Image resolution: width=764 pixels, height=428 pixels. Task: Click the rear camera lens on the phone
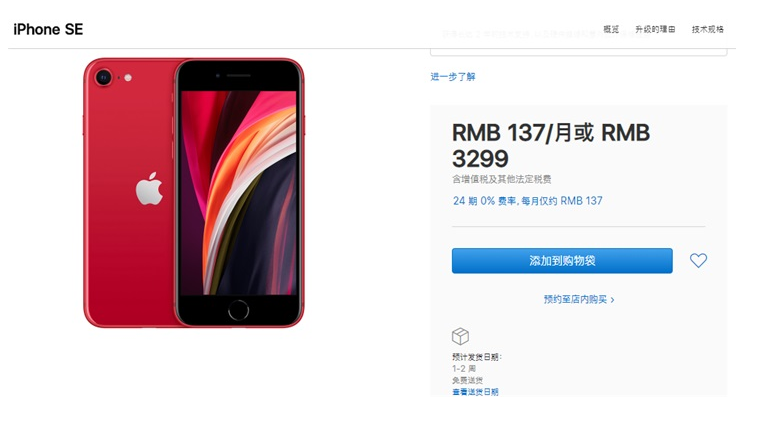click(x=104, y=77)
